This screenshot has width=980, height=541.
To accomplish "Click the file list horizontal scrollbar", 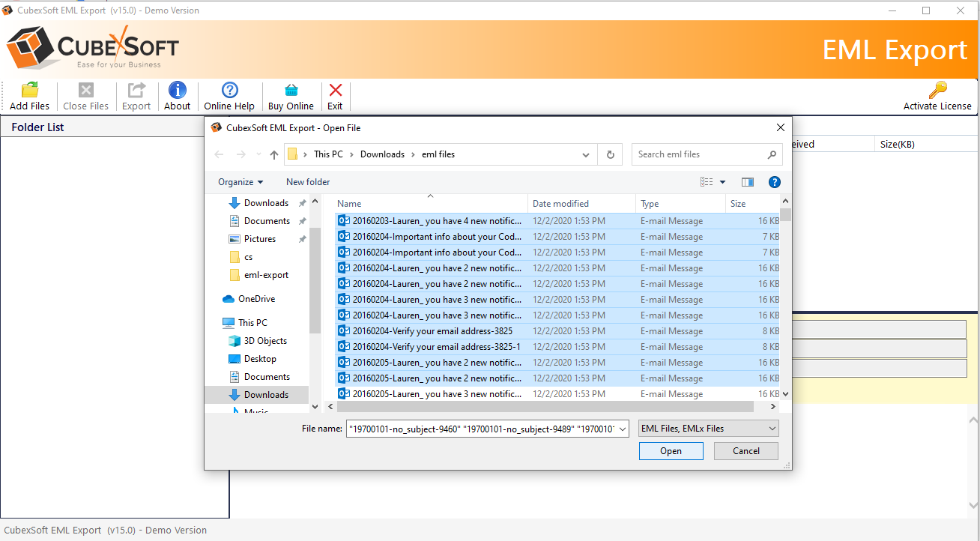I will tap(545, 406).
